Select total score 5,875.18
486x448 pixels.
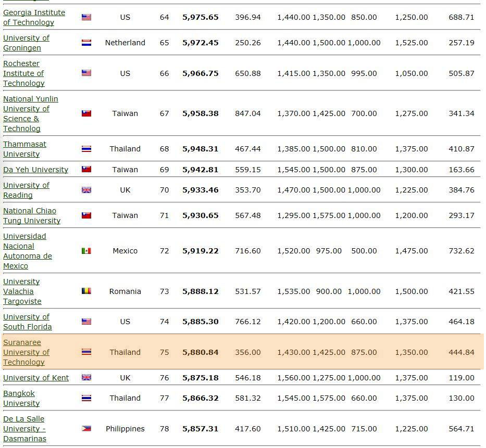[201, 378]
